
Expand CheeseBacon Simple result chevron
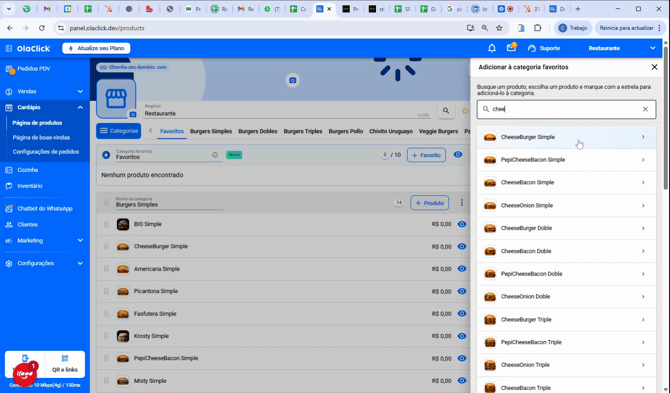pyautogui.click(x=643, y=182)
